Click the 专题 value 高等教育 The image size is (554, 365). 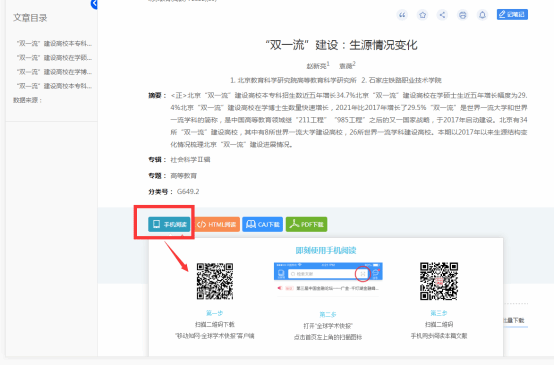pos(184,176)
